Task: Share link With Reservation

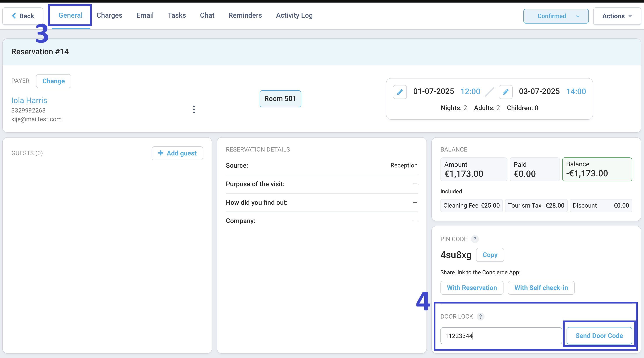Action: [x=472, y=288]
